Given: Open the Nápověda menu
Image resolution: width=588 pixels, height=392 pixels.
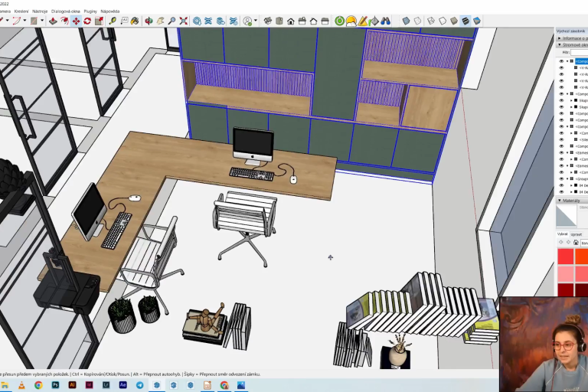Looking at the screenshot, I should 110,11.
